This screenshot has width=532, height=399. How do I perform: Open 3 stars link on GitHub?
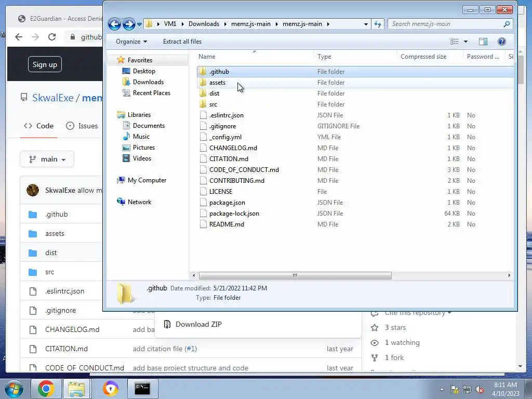(395, 327)
